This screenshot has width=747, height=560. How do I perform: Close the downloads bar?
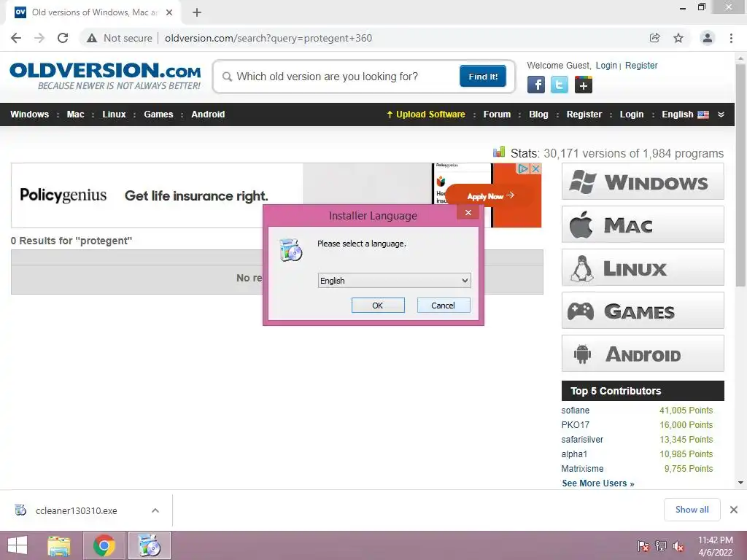tap(734, 510)
